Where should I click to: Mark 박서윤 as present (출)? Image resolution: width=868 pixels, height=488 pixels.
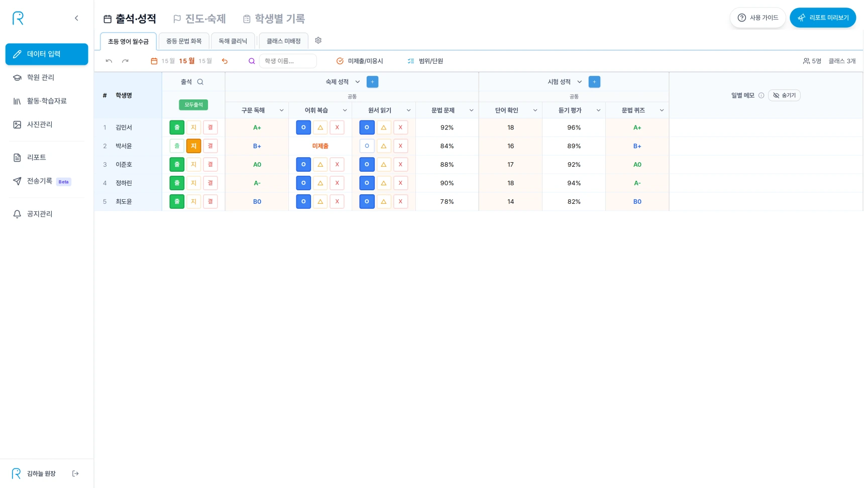[x=177, y=146]
